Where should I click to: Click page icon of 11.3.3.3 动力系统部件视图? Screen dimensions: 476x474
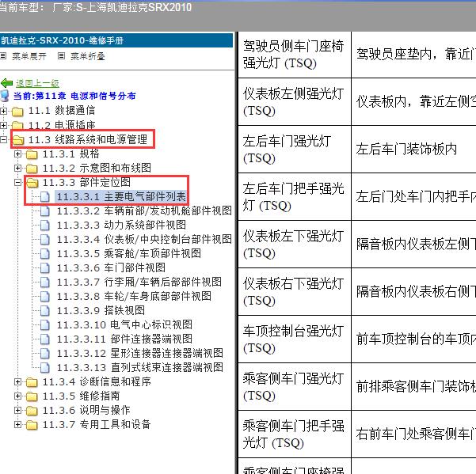pos(45,226)
